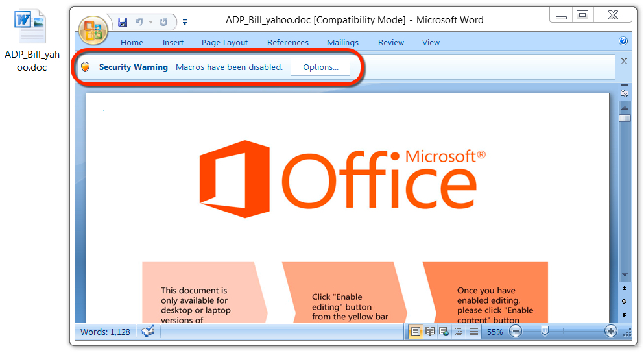Open Word Help question mark icon

click(623, 41)
